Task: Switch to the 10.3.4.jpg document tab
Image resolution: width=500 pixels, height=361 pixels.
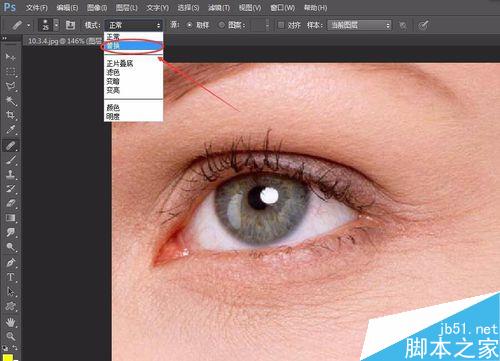Action: coord(64,41)
